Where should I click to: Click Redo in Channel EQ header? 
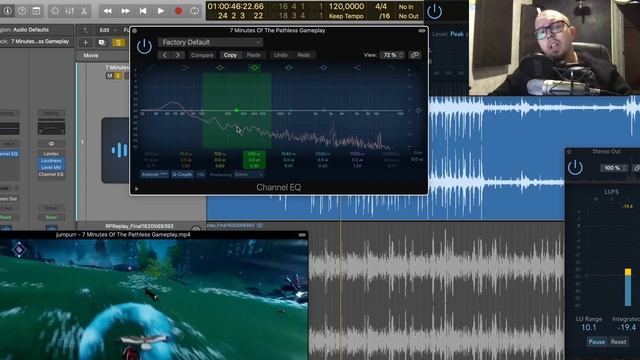304,55
